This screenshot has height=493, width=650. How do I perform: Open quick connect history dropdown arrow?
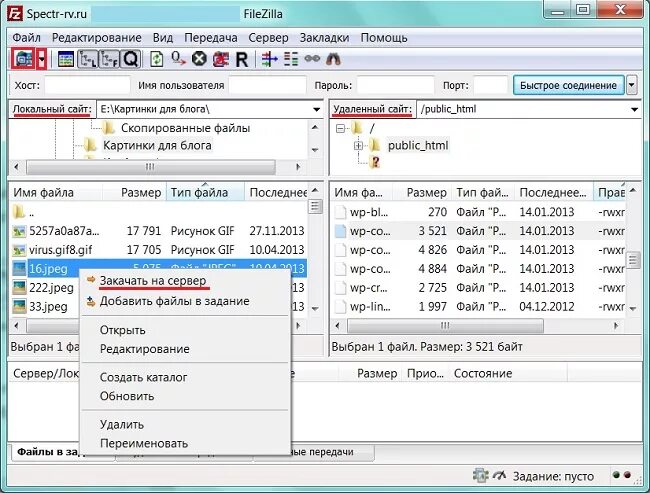pos(631,85)
